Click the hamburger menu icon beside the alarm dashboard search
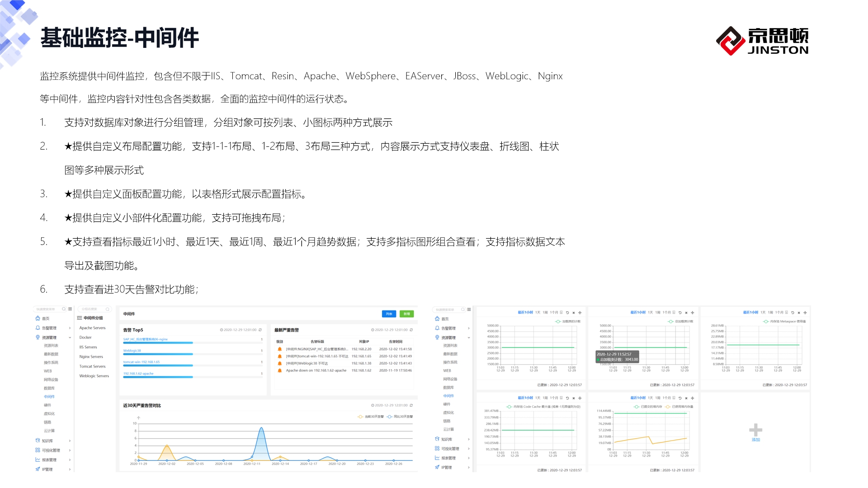The image size is (868, 488). 70,309
